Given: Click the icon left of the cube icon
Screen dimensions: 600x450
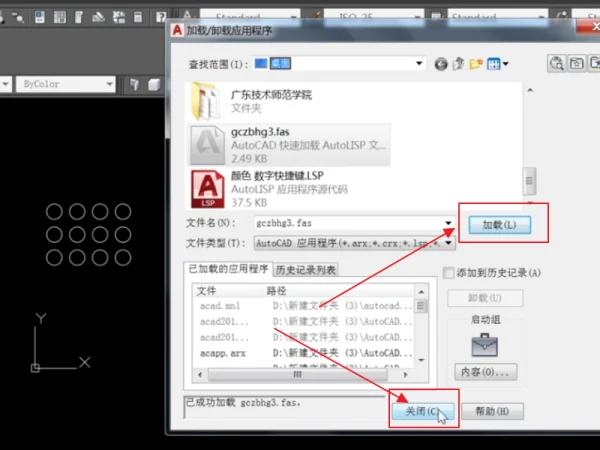Looking at the screenshot, I should (134, 85).
